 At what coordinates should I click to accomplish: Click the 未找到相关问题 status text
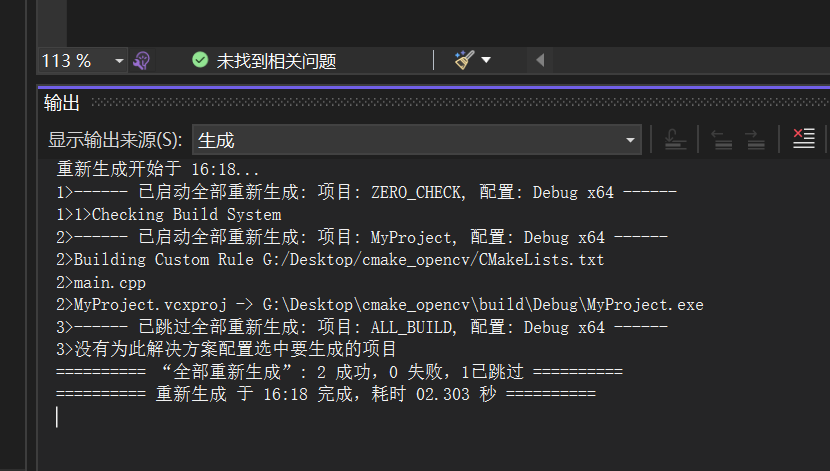coord(276,61)
